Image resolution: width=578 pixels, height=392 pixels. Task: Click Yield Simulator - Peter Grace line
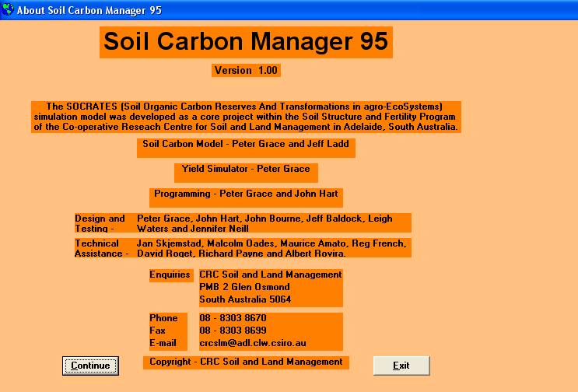pyautogui.click(x=246, y=173)
